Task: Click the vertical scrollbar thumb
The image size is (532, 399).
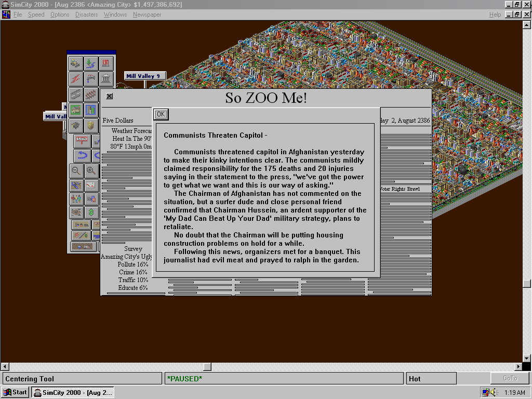Action: [527, 284]
